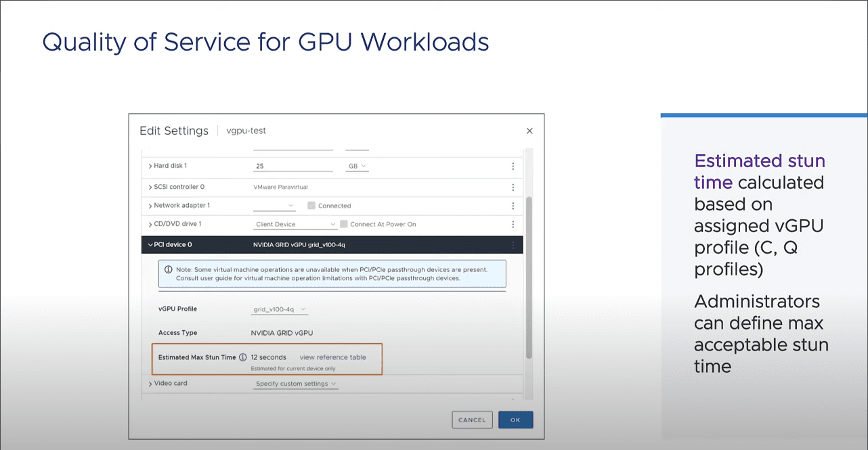This screenshot has height=450, width=868.
Task: Open PCI device 0 options menu
Action: point(513,245)
